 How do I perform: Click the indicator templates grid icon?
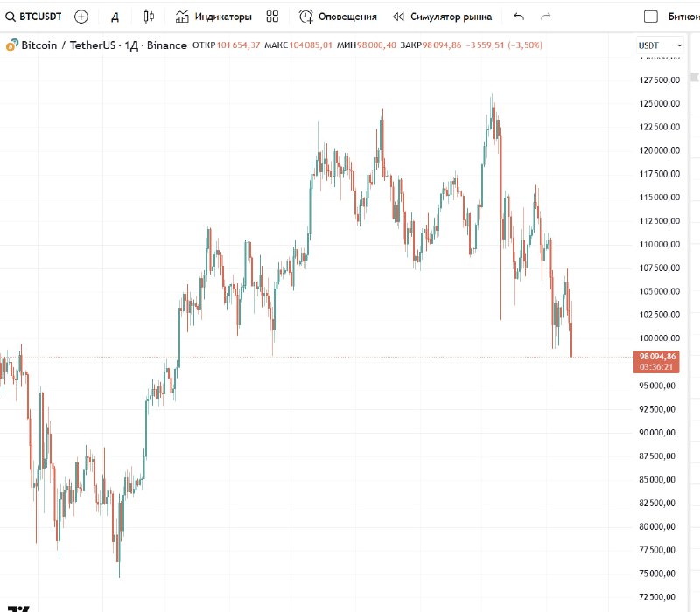pos(272,17)
